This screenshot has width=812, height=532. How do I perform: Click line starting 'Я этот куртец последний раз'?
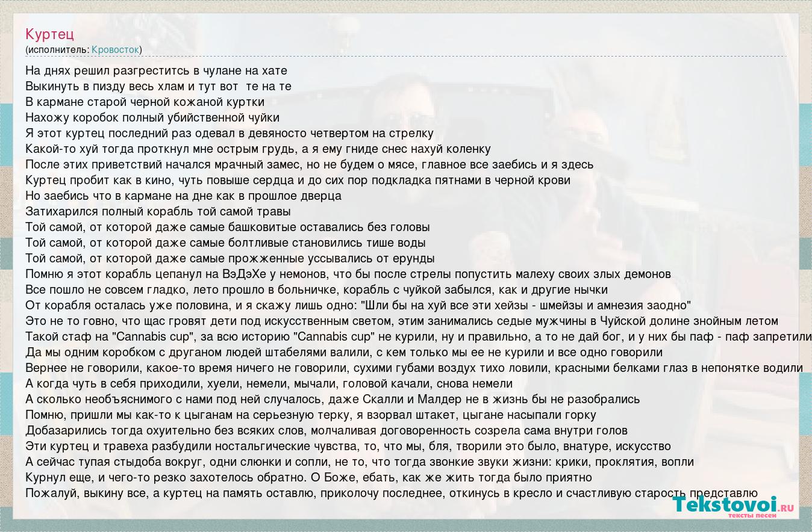(x=229, y=133)
